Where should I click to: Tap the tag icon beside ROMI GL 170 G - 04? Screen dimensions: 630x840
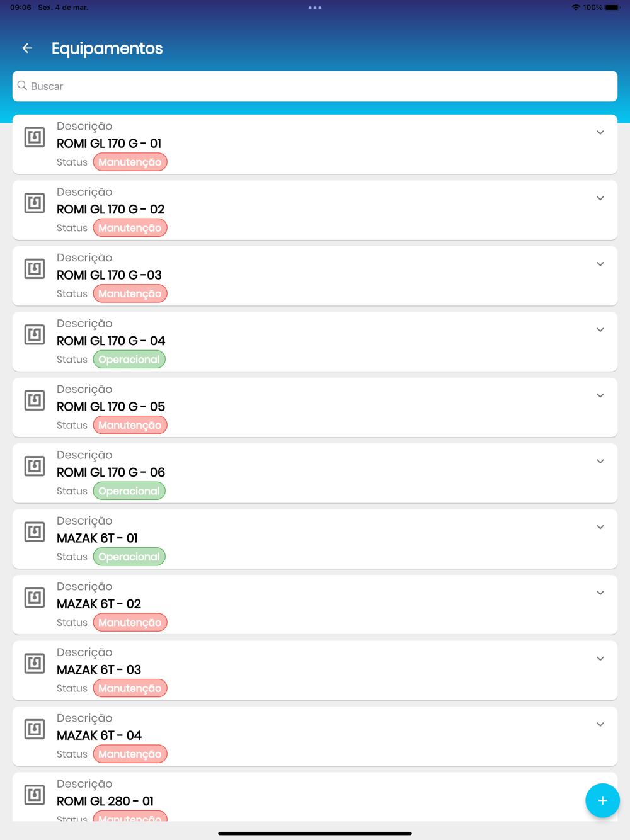coord(35,334)
